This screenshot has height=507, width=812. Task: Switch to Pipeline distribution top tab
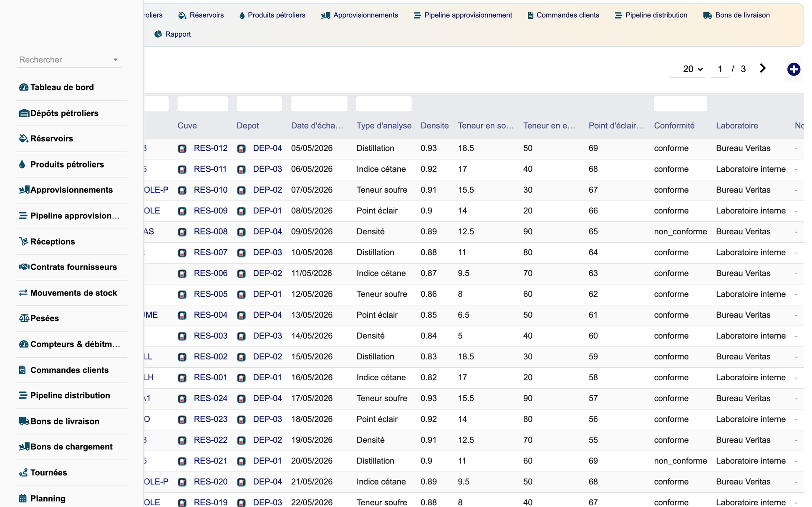pos(651,15)
